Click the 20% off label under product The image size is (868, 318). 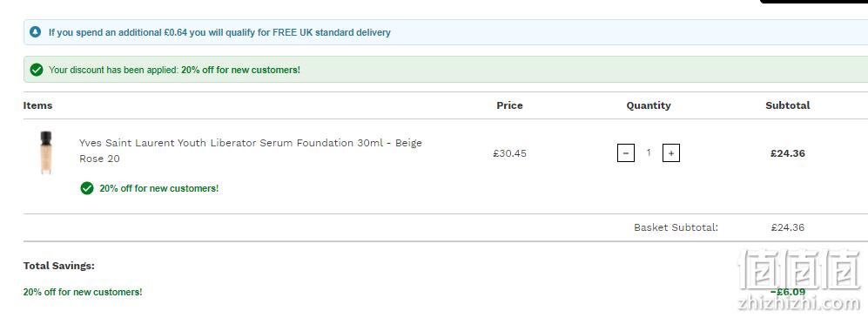(x=158, y=188)
